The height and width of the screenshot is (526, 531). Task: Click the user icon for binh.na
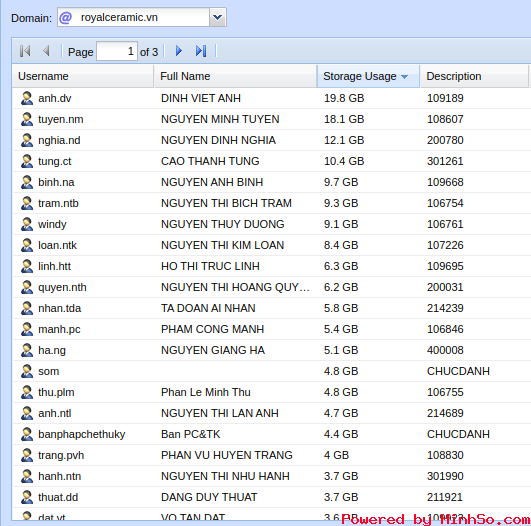27,182
